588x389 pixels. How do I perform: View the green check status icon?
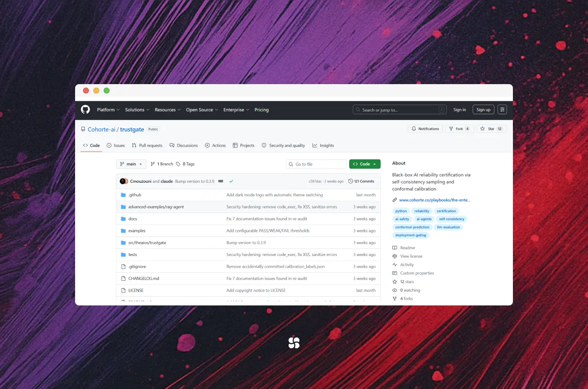pos(231,181)
